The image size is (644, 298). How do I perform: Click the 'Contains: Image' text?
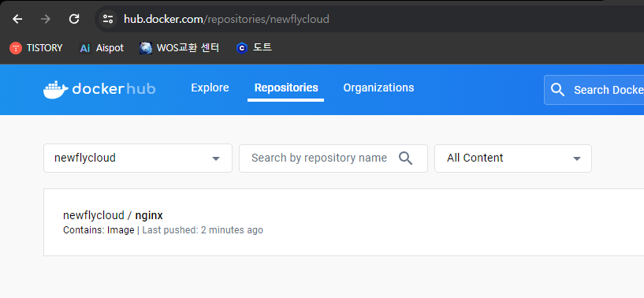click(x=99, y=230)
